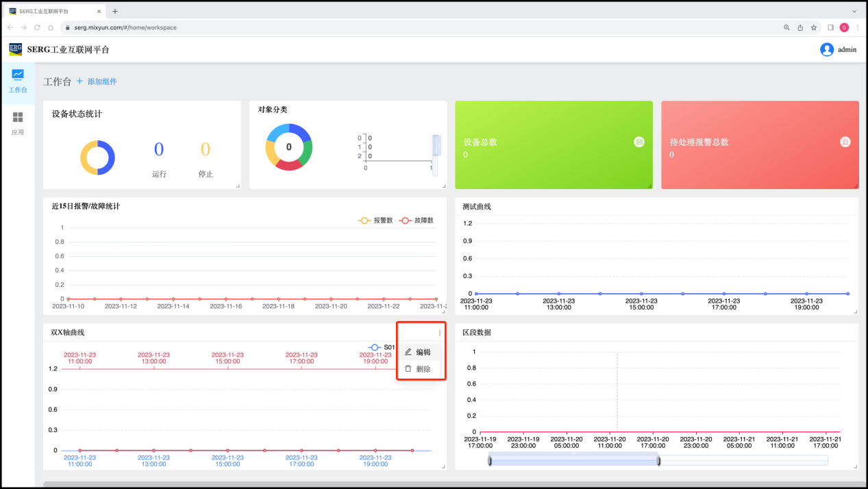Click the 区段数据 data zoom slider handle
This screenshot has width=868, height=489.
(658, 461)
